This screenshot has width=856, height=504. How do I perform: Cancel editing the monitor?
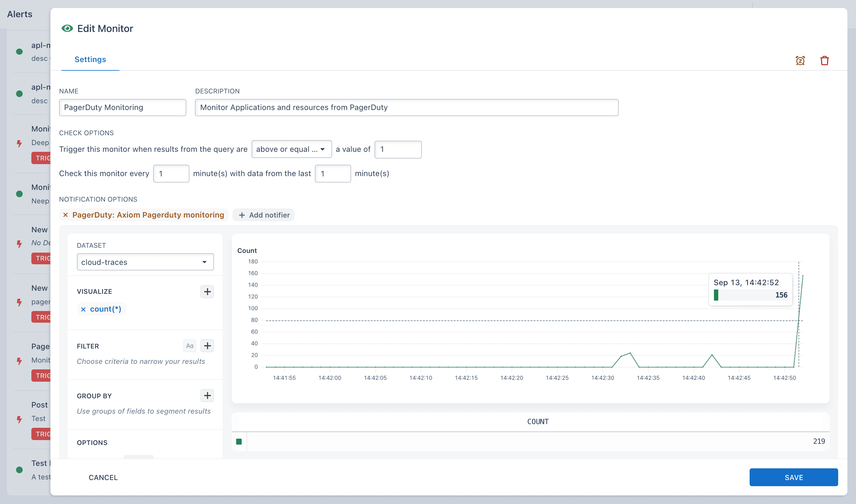(103, 477)
